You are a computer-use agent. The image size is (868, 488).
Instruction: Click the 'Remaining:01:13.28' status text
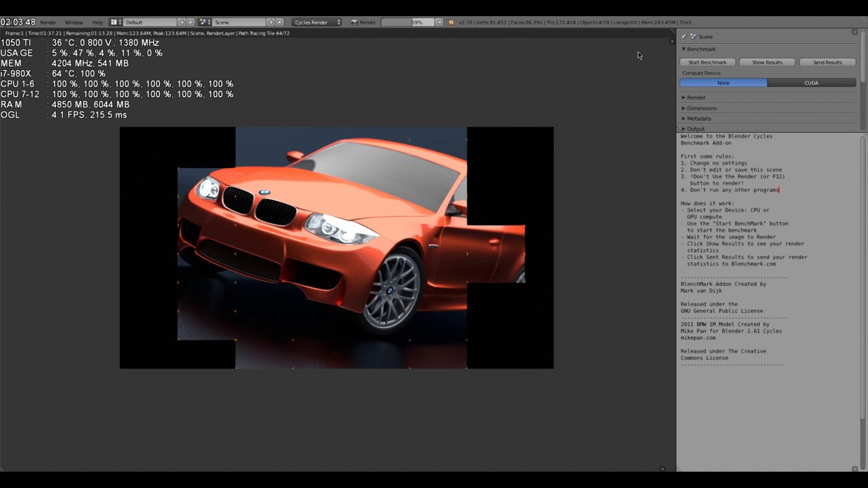click(x=88, y=33)
